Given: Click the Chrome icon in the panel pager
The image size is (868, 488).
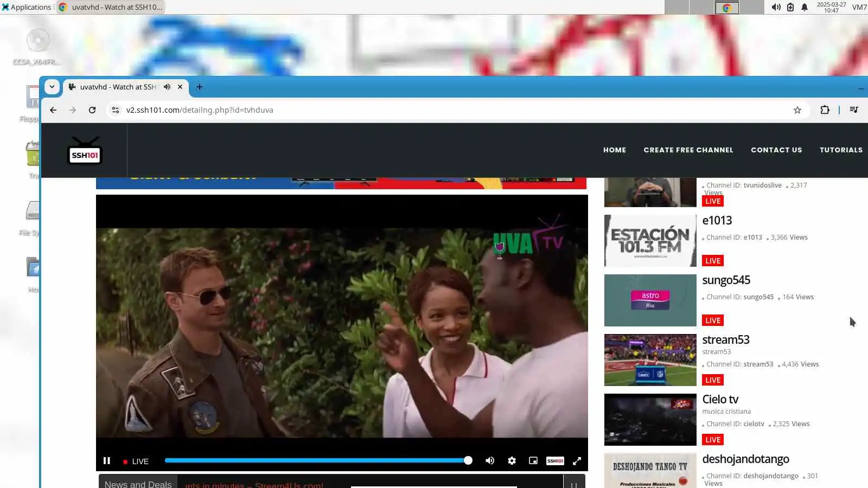Looking at the screenshot, I should point(727,8).
